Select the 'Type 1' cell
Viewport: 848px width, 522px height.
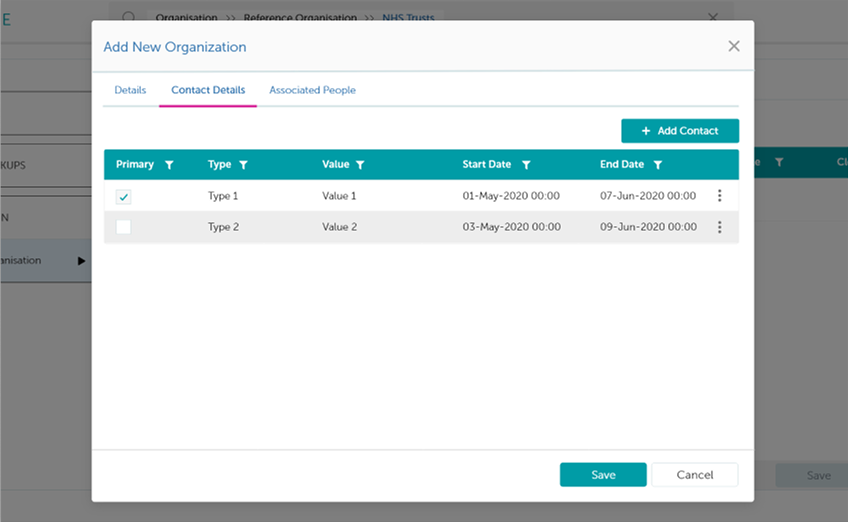(223, 196)
